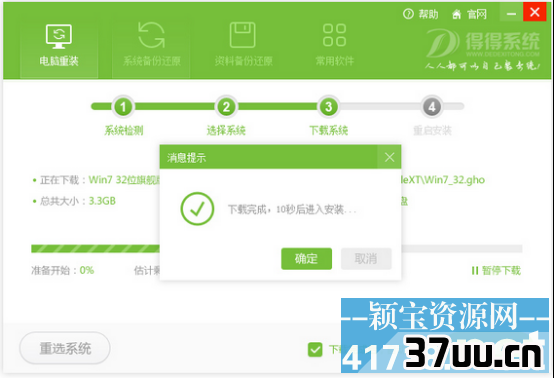The image size is (554, 378).
Task: Click the 准备开始 0% status text
Action: tap(63, 270)
